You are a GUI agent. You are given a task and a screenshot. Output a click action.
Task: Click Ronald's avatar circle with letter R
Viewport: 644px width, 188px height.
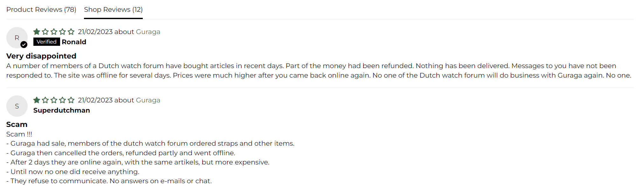(17, 38)
